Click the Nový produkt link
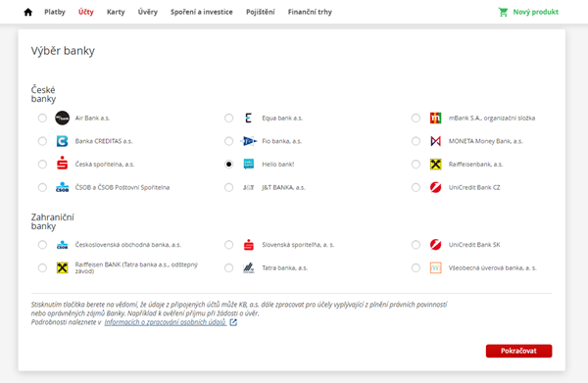588x383 pixels. pos(535,12)
